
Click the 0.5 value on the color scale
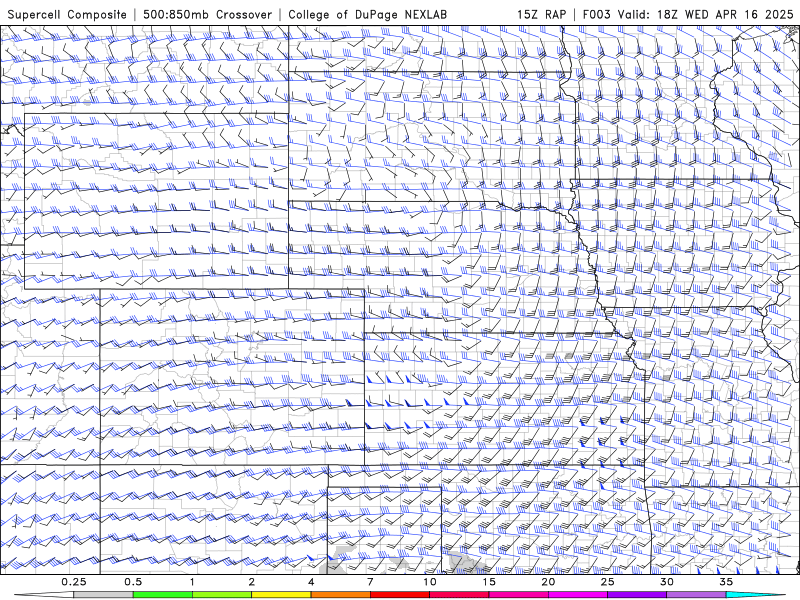point(133,582)
